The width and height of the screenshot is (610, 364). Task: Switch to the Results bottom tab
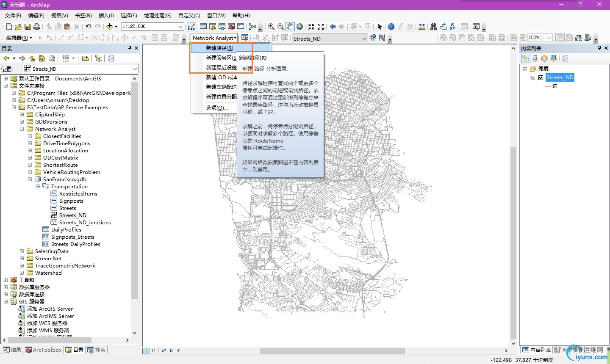point(12,350)
